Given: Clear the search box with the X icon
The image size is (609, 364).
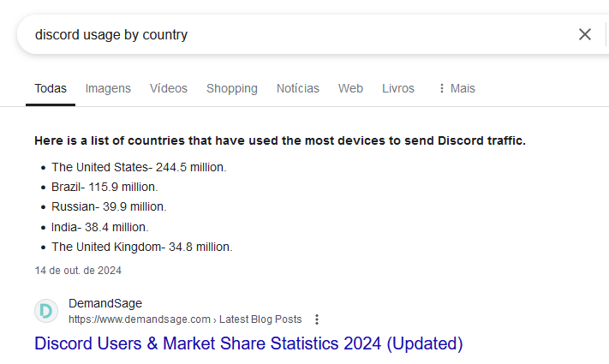Looking at the screenshot, I should click(x=584, y=34).
